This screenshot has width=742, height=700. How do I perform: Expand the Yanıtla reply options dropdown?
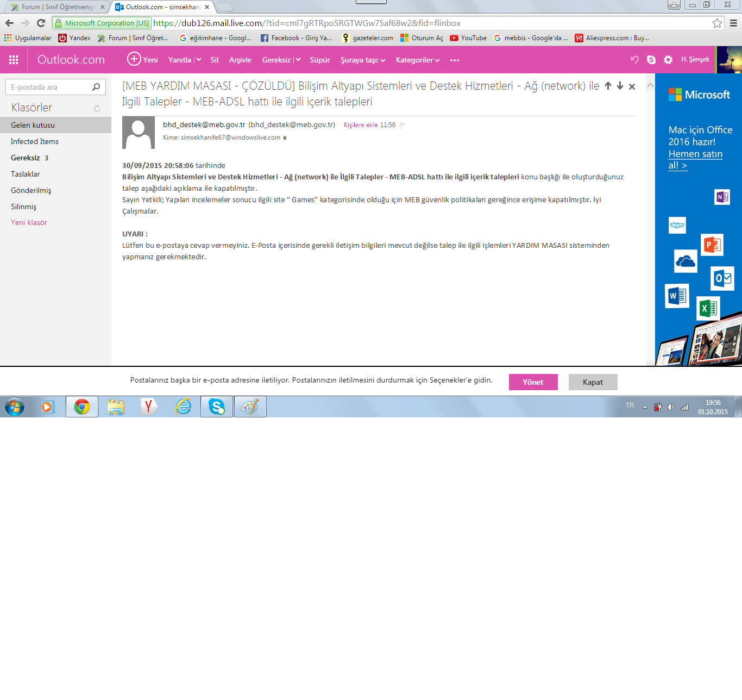coord(198,60)
